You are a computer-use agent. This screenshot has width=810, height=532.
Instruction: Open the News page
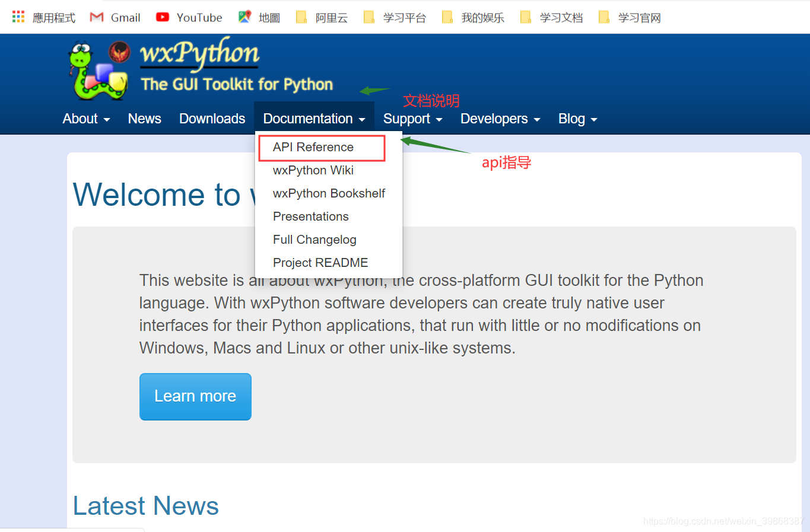144,119
